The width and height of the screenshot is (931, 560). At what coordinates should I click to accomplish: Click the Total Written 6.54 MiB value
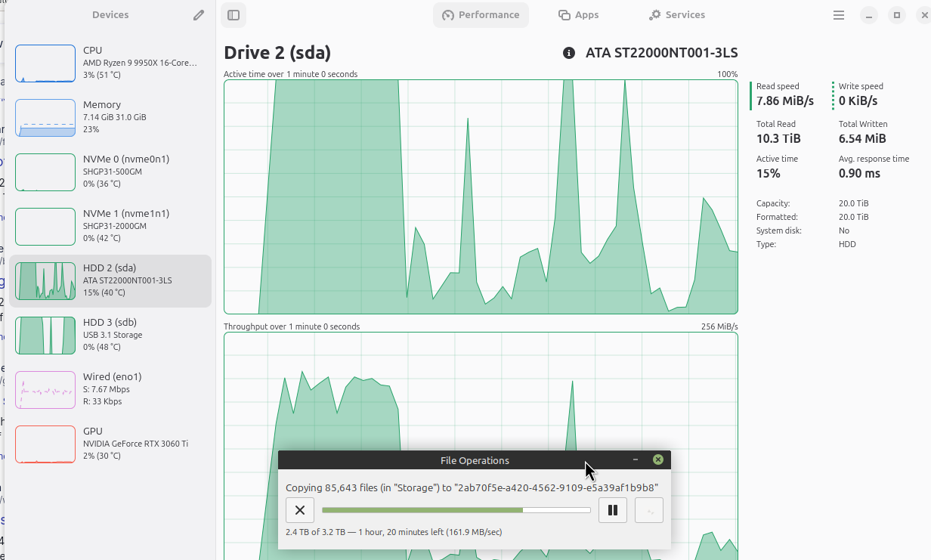coord(862,138)
